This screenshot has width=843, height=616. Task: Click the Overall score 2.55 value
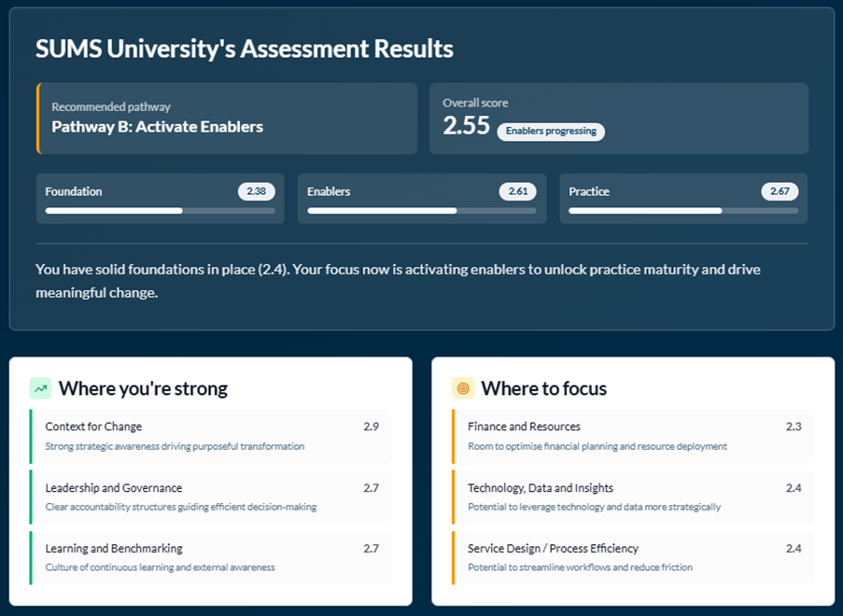pyautogui.click(x=466, y=126)
